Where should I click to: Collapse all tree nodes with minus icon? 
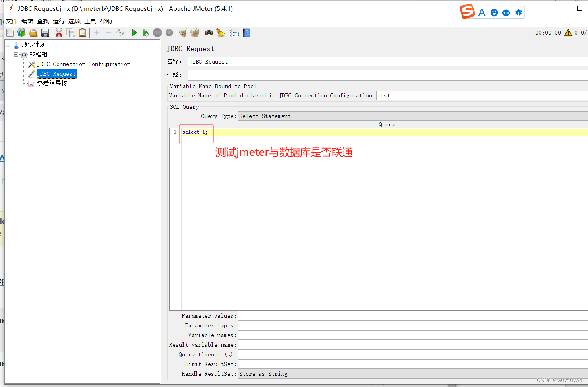tap(108, 33)
